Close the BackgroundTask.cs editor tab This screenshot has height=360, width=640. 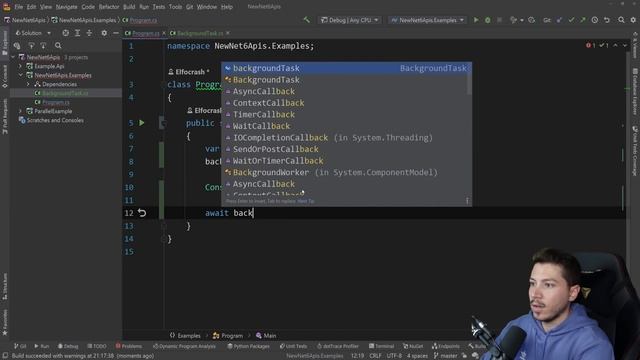point(228,33)
